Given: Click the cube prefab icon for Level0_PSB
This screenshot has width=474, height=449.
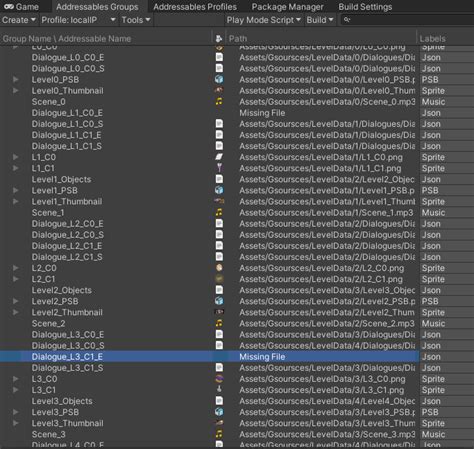Looking at the screenshot, I should click(x=219, y=79).
